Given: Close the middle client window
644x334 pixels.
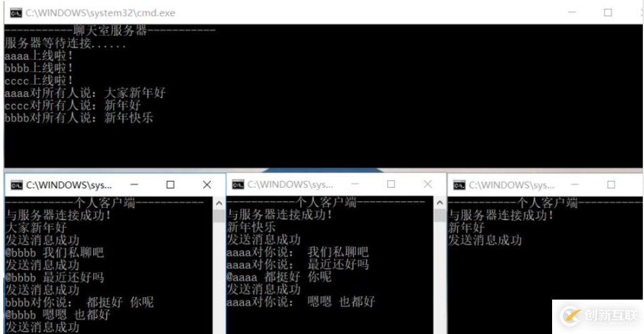Looking at the screenshot, I should [428, 184].
